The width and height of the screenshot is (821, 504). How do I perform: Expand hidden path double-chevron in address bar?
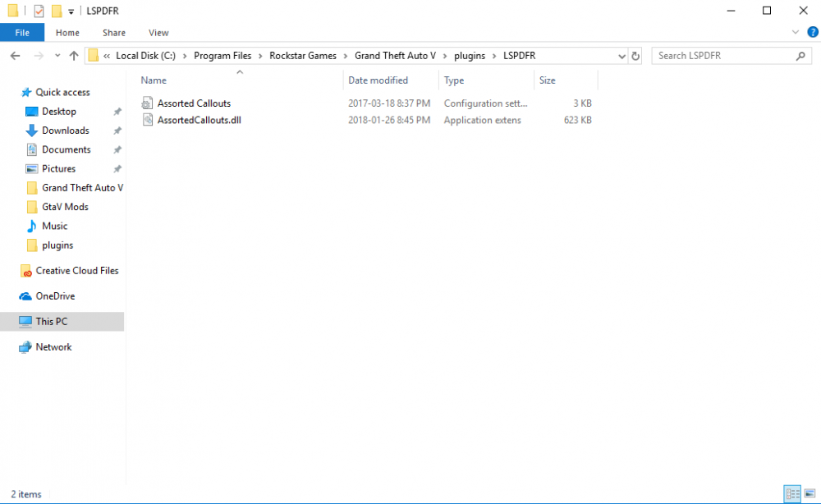click(x=107, y=56)
